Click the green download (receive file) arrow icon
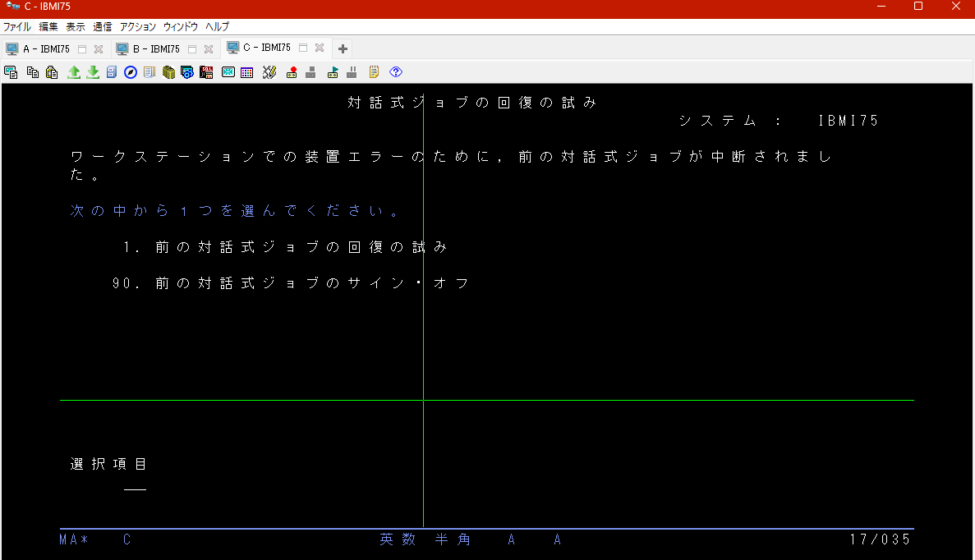Screen dimensions: 975x560 [x=93, y=72]
